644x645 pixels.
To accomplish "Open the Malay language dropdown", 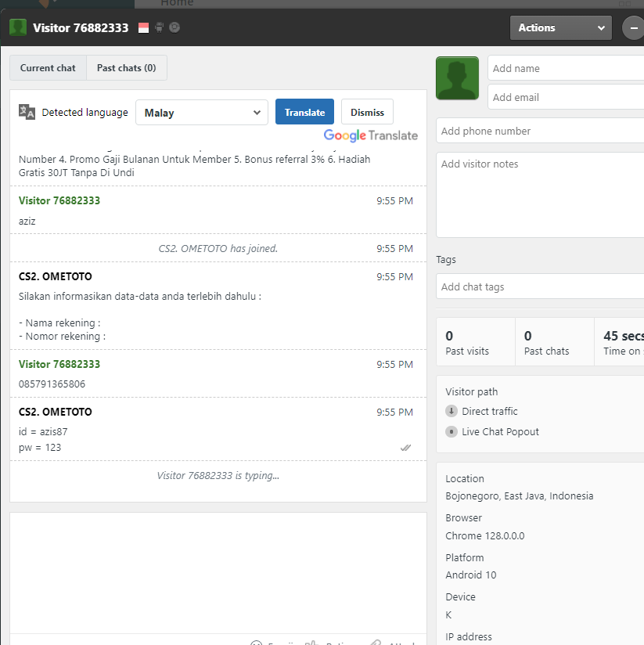I will (202, 112).
